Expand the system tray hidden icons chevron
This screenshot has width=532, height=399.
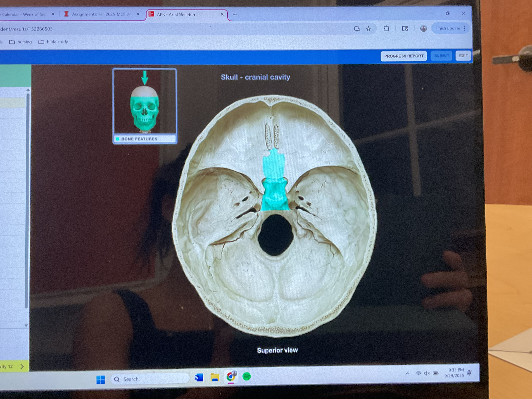[x=407, y=374]
